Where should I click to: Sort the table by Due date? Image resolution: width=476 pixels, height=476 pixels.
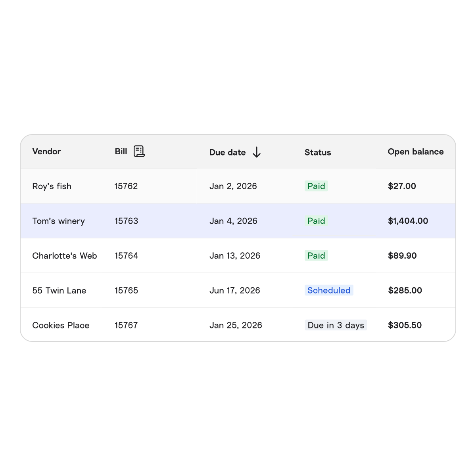(x=228, y=152)
